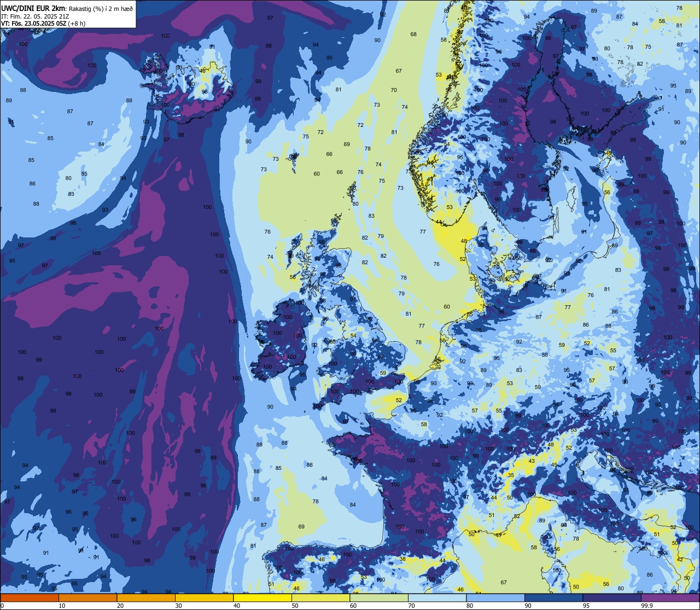Image resolution: width=700 pixels, height=610 pixels.
Task: Click the legend scale label "60"
Action: click(x=353, y=606)
